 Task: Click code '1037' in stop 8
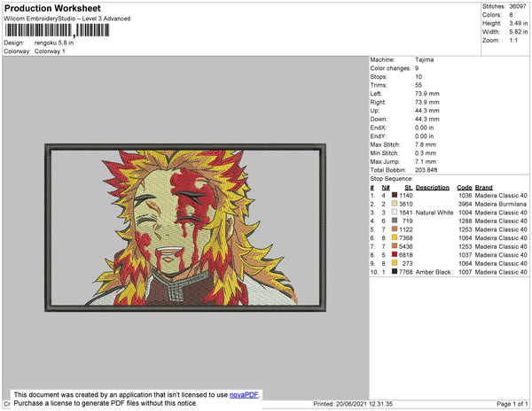pos(465,255)
